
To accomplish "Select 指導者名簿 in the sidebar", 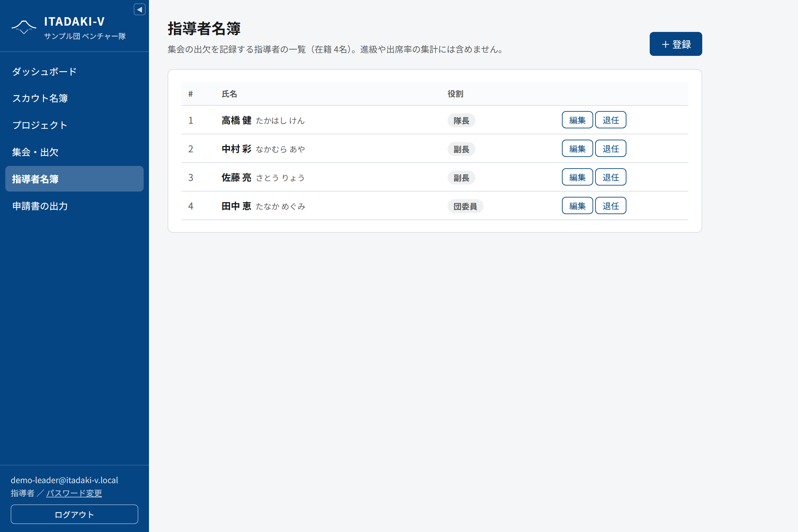I will [x=74, y=179].
